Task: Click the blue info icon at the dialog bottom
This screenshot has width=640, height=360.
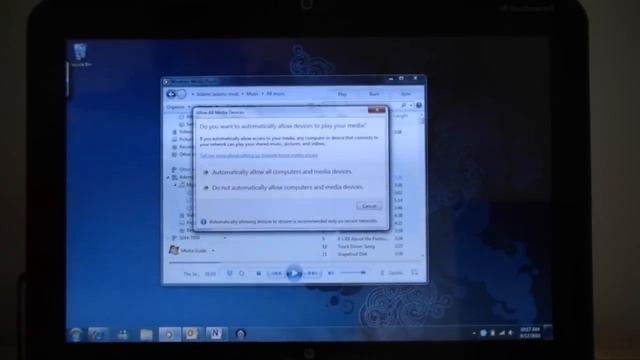Action: pyautogui.click(x=203, y=222)
